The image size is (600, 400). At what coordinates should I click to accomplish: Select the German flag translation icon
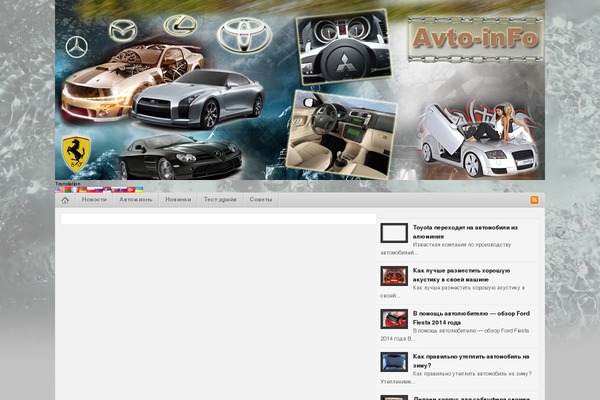[x=83, y=189]
